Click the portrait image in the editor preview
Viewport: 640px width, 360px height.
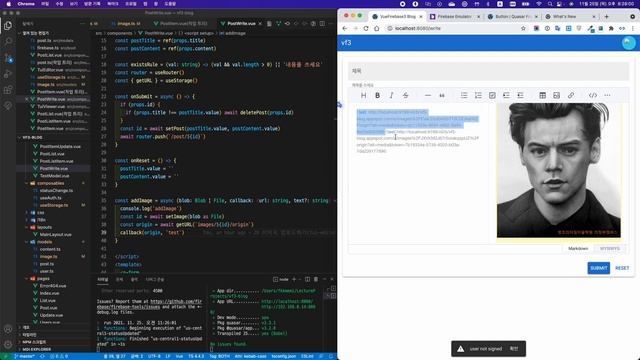pos(558,170)
